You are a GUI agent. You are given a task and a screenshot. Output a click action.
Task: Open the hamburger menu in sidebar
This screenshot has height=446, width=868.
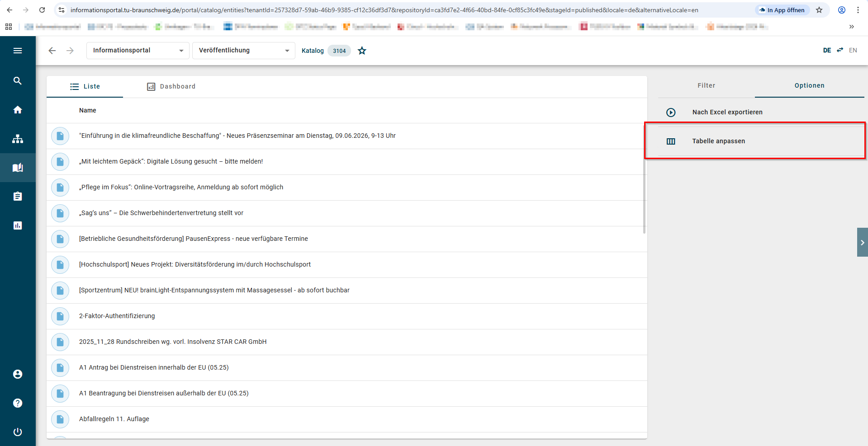coord(18,51)
